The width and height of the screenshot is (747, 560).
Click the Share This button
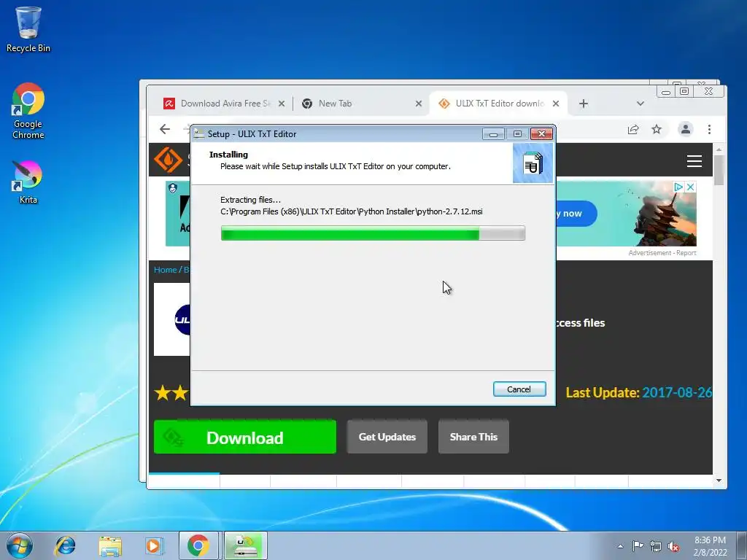click(473, 437)
